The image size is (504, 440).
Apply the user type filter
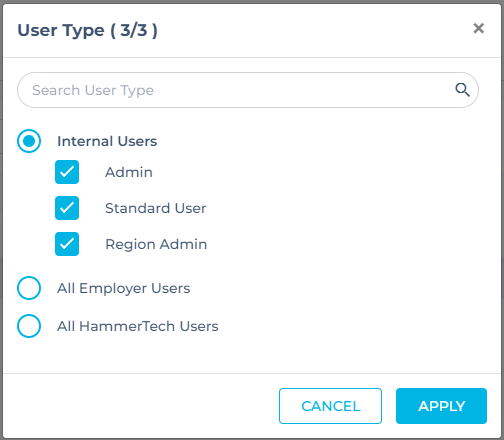441,406
